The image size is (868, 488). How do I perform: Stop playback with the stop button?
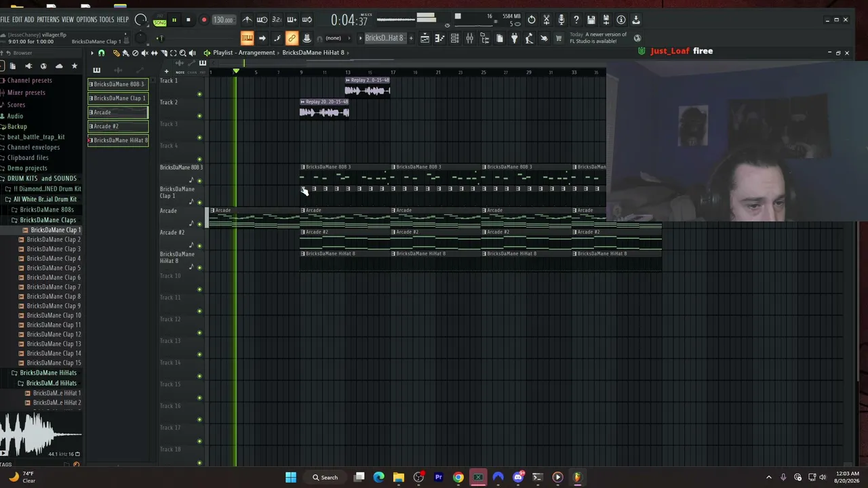(x=188, y=20)
